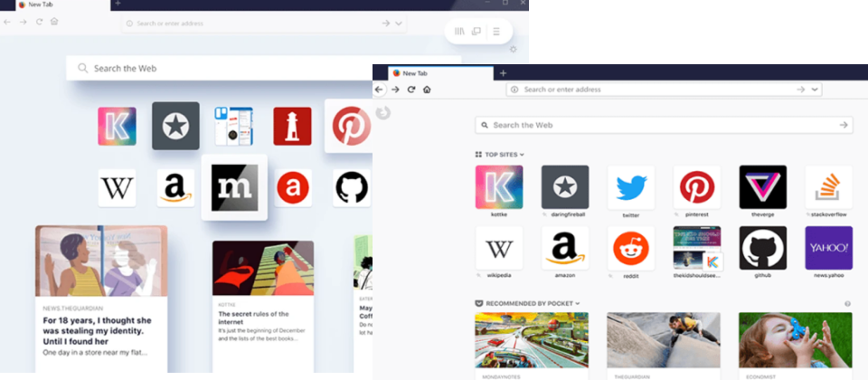
Task: Click Go arrow in right window address bar
Action: 800,90
